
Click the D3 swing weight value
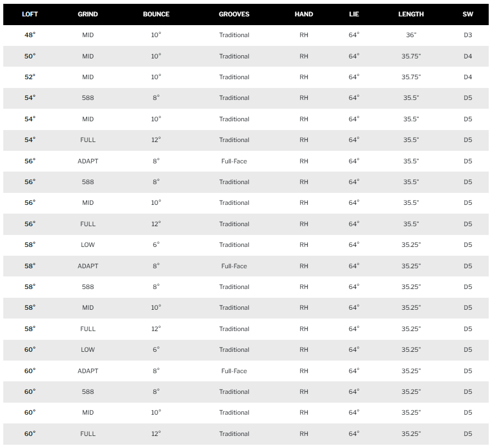[x=468, y=35]
